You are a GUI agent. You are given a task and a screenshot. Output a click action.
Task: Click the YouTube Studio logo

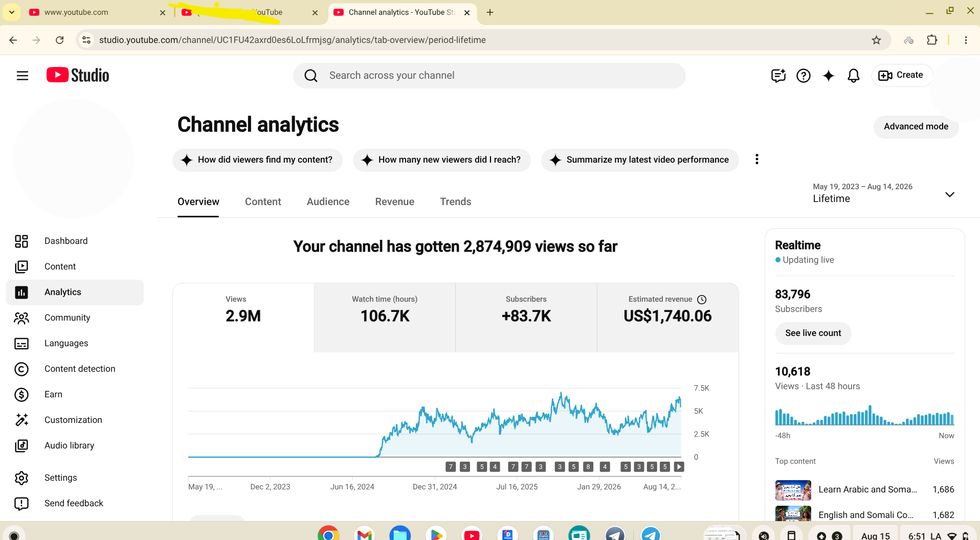tap(78, 75)
